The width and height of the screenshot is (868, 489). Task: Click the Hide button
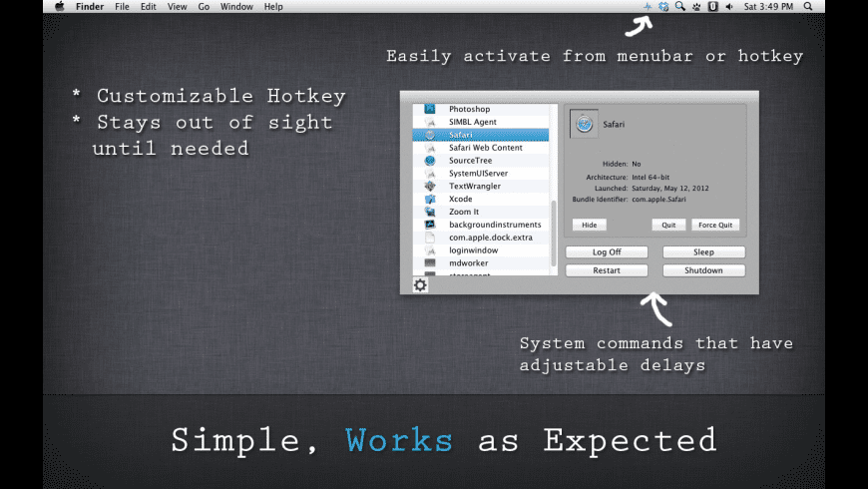(x=589, y=225)
